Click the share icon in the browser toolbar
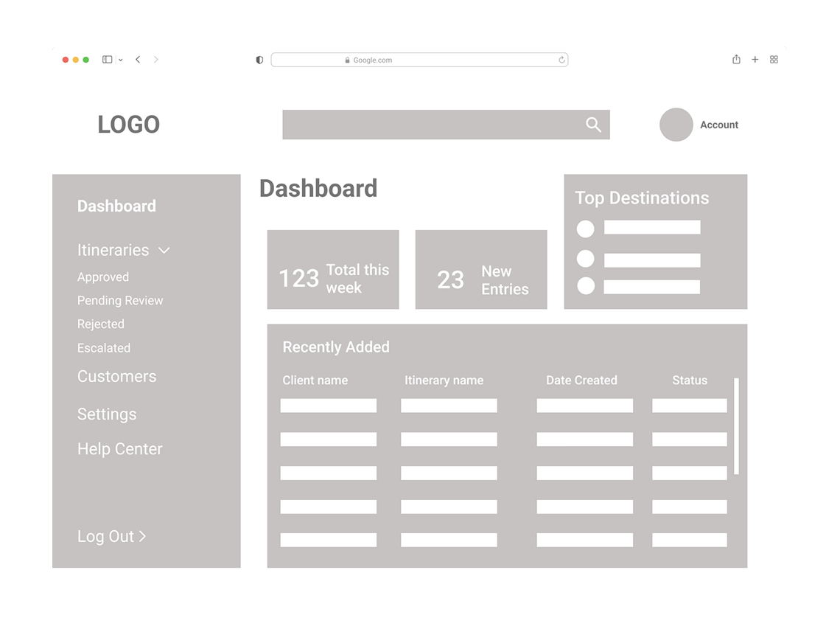Screen dimensions: 840x643 point(735,59)
